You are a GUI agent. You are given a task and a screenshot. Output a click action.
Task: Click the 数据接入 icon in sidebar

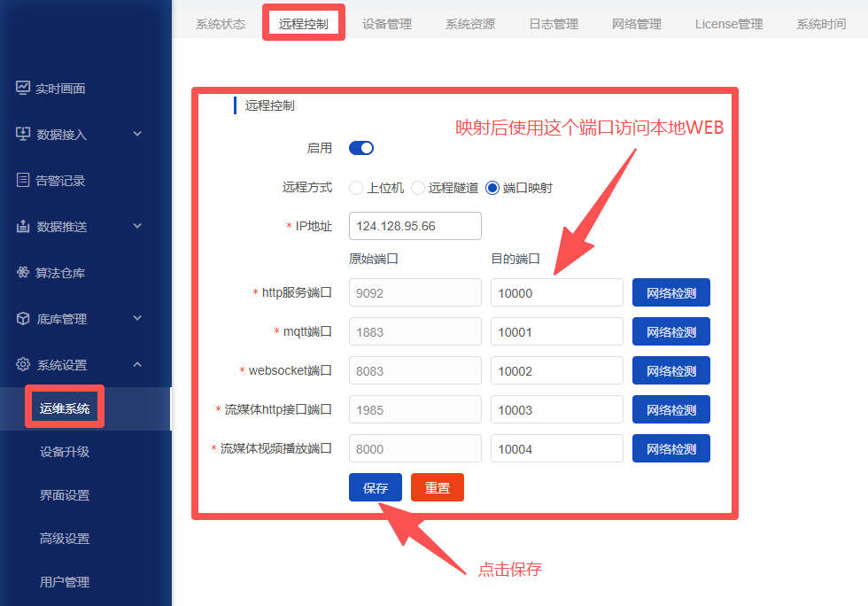pyautogui.click(x=23, y=135)
